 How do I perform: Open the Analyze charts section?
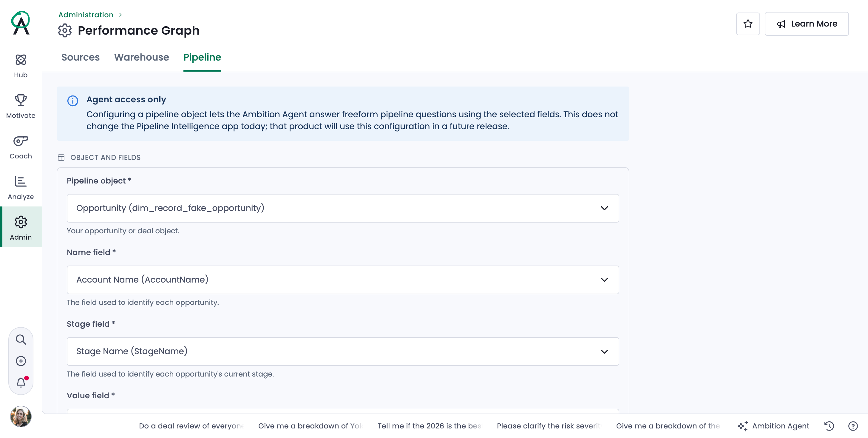click(21, 187)
